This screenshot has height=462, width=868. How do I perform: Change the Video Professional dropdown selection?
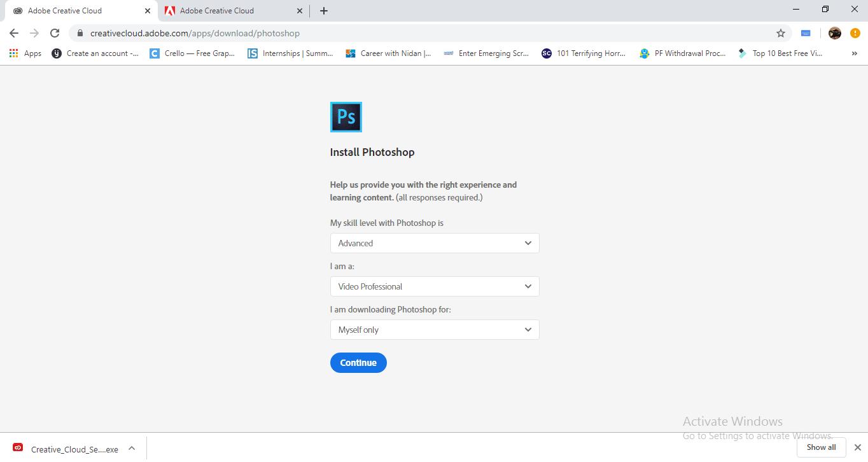(x=435, y=286)
